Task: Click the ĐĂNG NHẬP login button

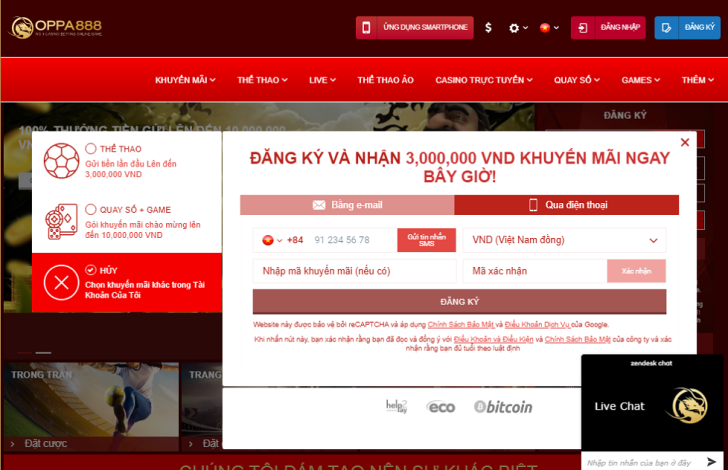Action: pos(608,28)
